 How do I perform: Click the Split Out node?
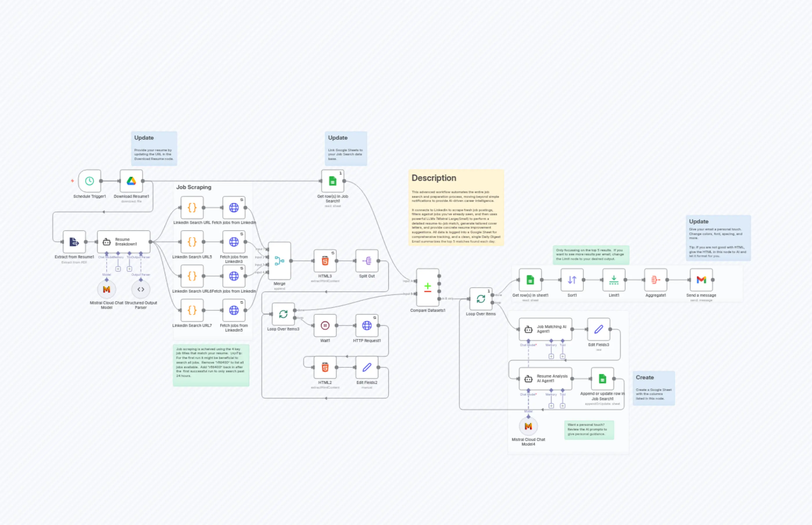(x=367, y=261)
